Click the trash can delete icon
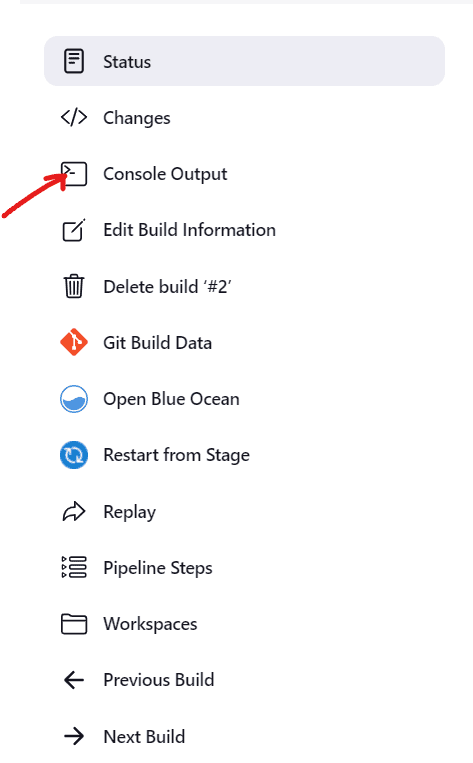473x763 pixels. point(74,286)
